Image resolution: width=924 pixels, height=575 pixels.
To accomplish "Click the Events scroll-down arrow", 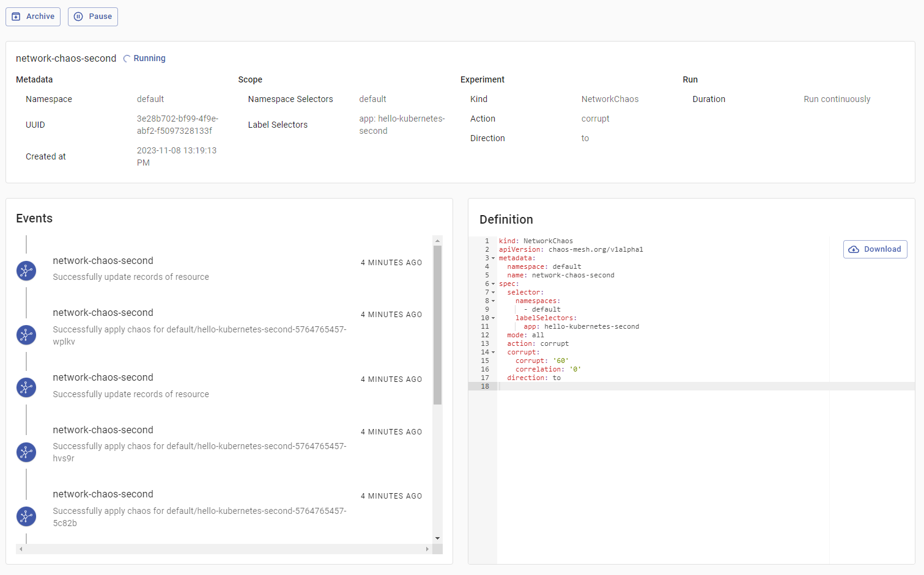I will [x=437, y=538].
